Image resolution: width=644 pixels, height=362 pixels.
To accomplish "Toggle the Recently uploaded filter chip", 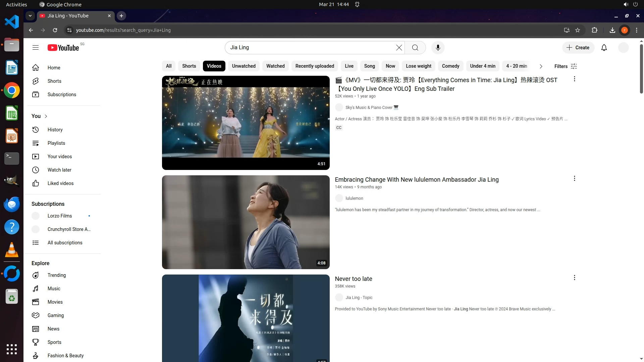I will point(315,66).
